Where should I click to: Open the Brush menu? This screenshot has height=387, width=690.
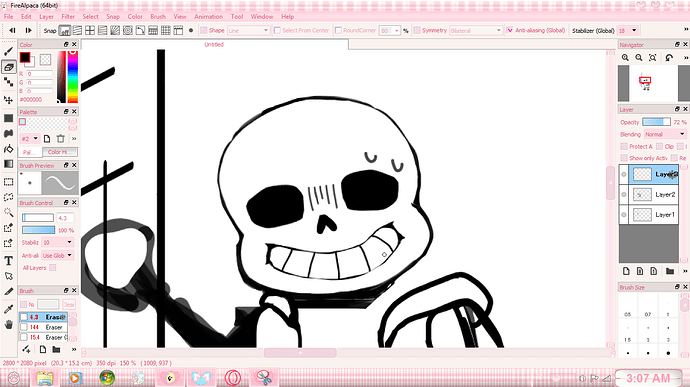pyautogui.click(x=158, y=17)
